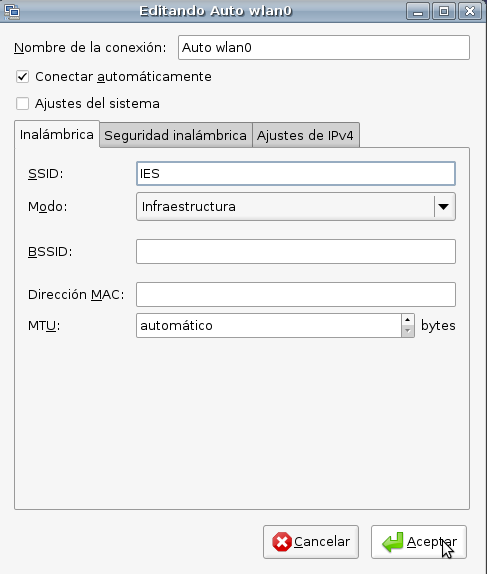Minimize the Editando Auto wlan0 window
Viewport: 487px width, 574px height.
pyautogui.click(x=418, y=11)
